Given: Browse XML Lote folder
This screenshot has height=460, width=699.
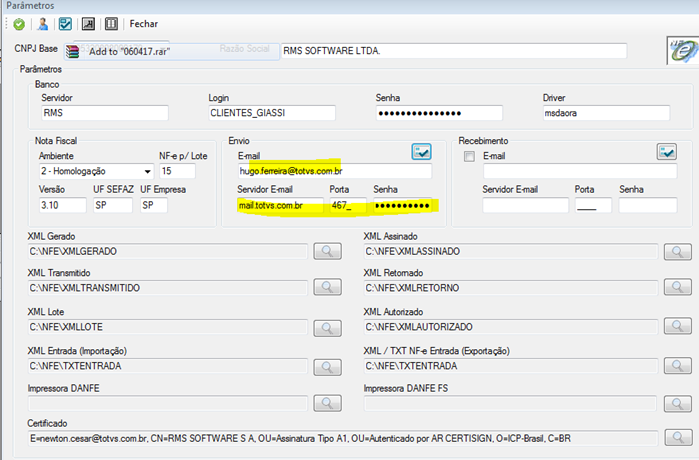Looking at the screenshot, I should pyautogui.click(x=328, y=329).
